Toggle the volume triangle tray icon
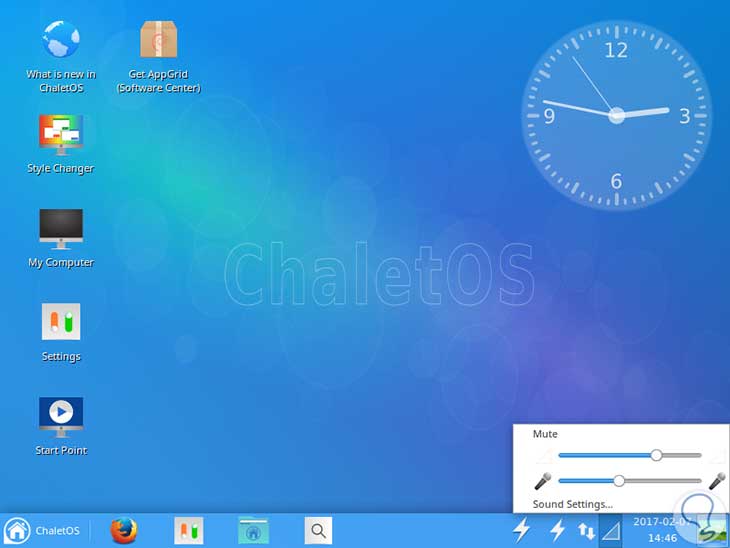 click(x=610, y=531)
